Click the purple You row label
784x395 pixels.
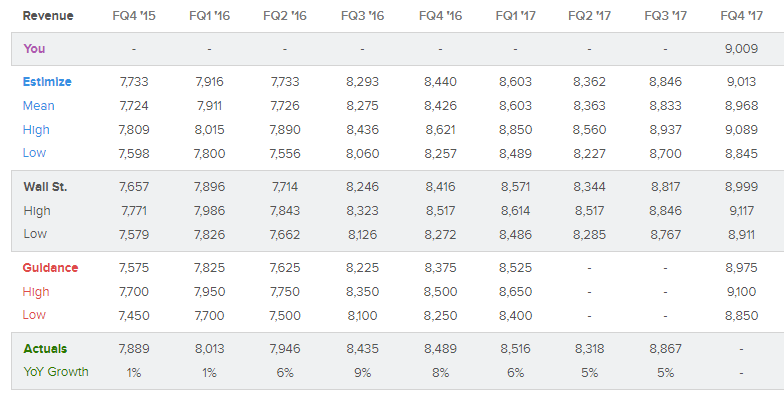34,48
